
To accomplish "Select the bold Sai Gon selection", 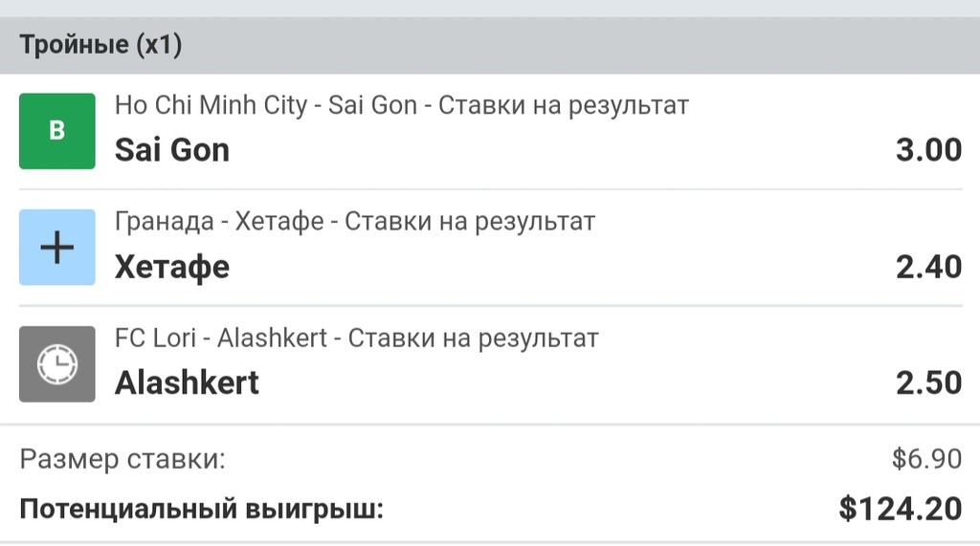I will [x=172, y=150].
